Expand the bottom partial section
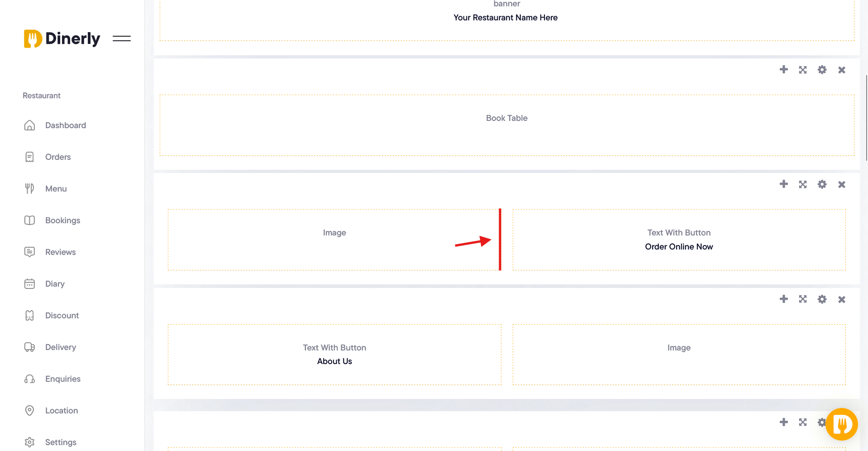Image resolution: width=868 pixels, height=451 pixels. pos(803,422)
